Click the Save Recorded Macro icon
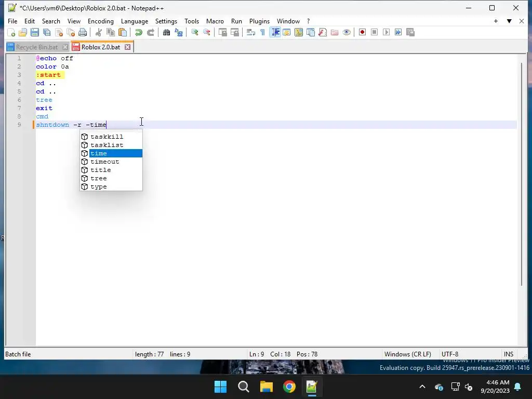The image size is (532, 399). point(410,32)
